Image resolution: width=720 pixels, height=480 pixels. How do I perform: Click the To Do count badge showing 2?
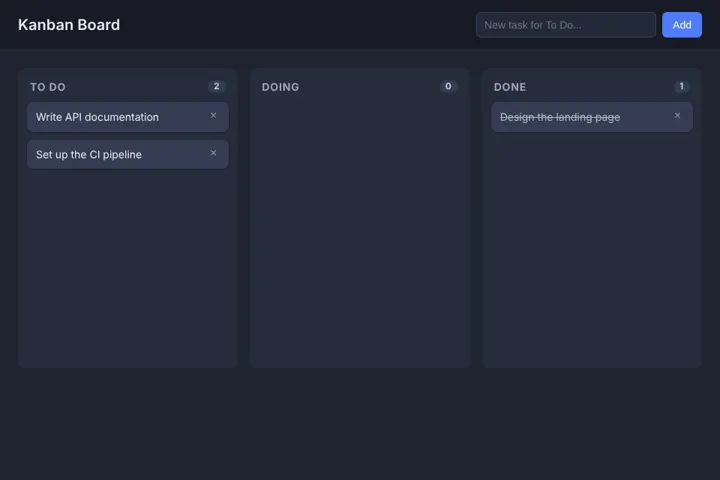pos(216,86)
